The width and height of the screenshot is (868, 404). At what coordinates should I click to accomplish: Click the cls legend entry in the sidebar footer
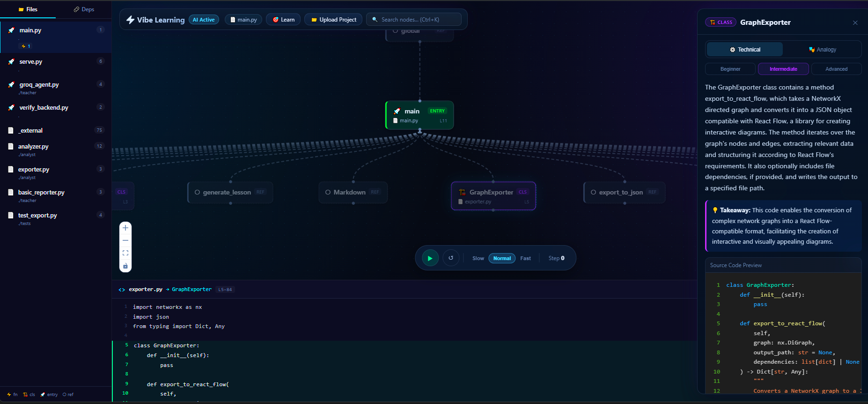click(x=29, y=395)
